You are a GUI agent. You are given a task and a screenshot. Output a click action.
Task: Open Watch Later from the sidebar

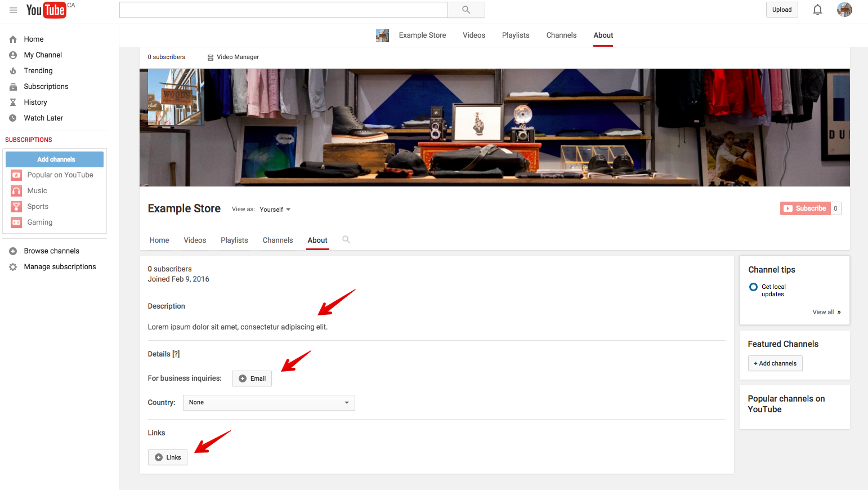[43, 118]
